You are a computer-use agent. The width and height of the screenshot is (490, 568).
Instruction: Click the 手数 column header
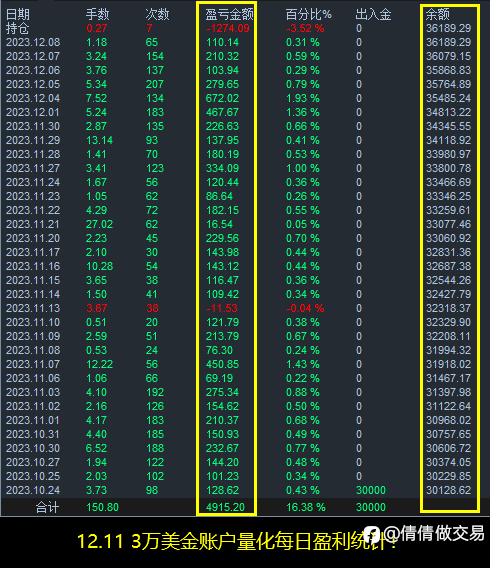coord(97,14)
